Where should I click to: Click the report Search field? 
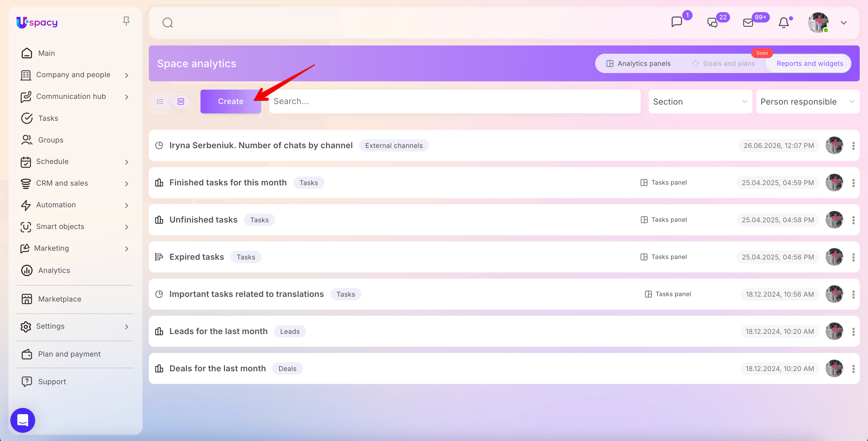[x=455, y=101]
